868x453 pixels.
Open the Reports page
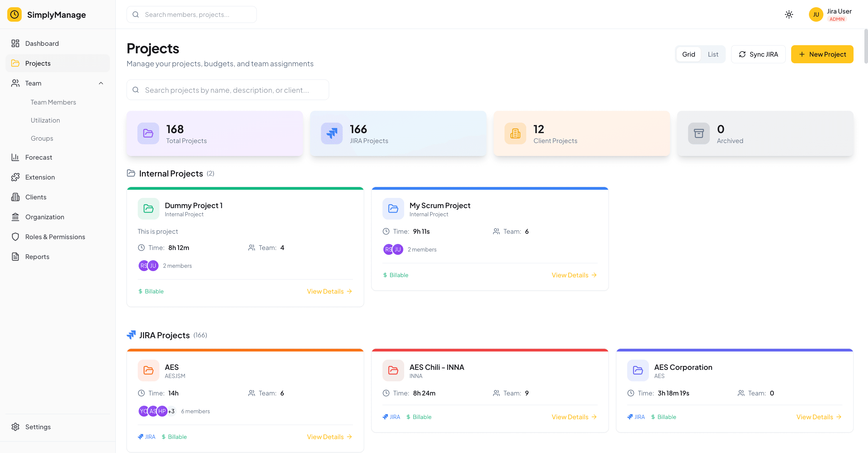(x=37, y=256)
